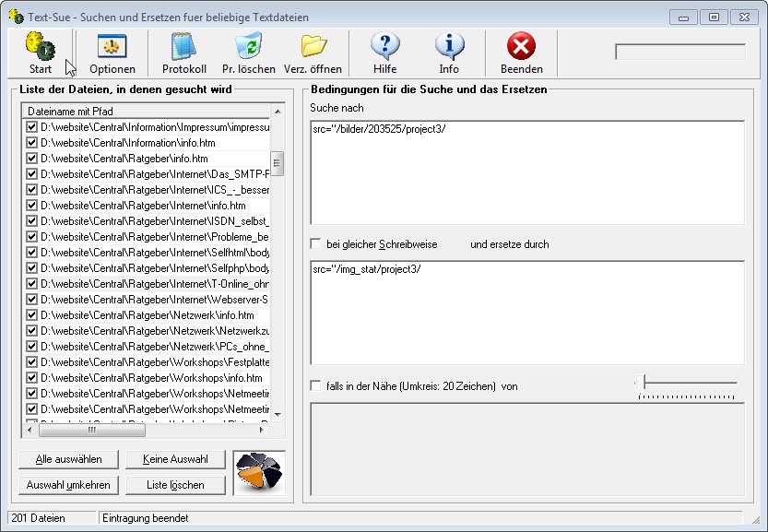
Task: Toggle 'falls in der Nähe' checkbox
Action: coord(316,386)
